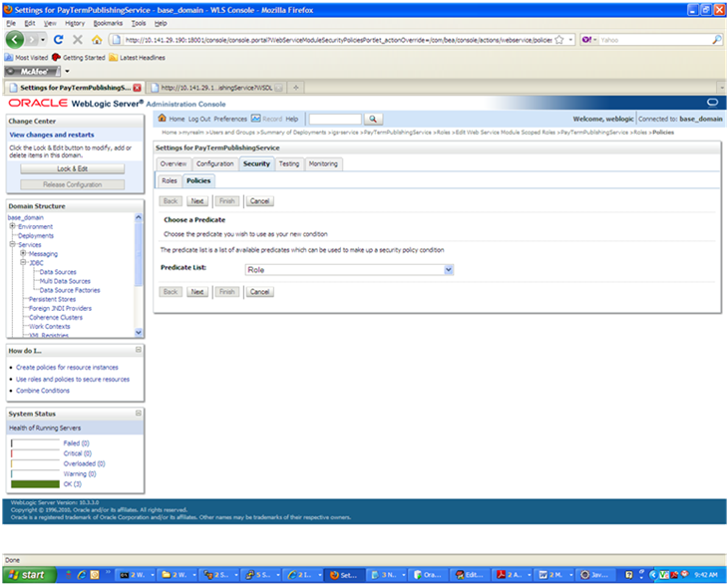Switch to Firefox Set... taskbar item
This screenshot has height=585, width=728.
(344, 575)
